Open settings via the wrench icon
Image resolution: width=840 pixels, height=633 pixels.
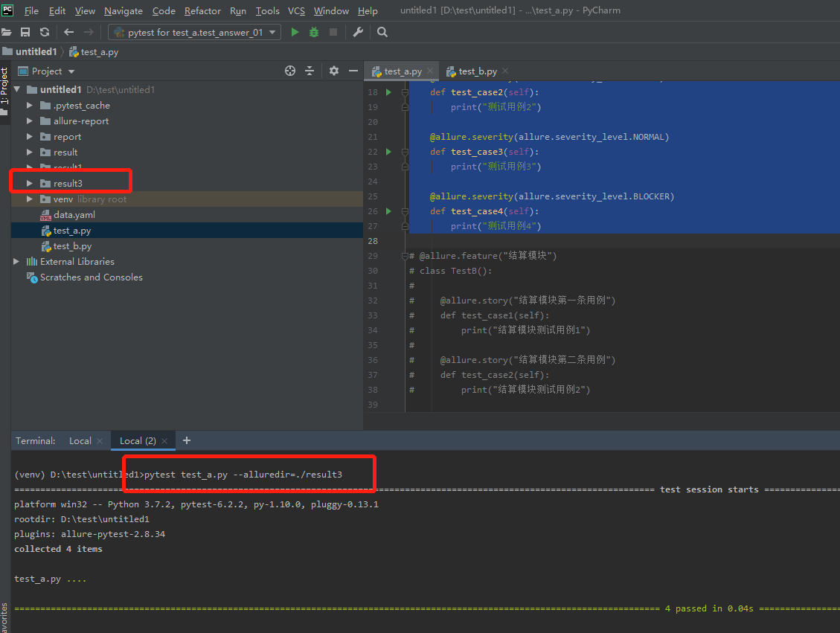click(x=358, y=32)
